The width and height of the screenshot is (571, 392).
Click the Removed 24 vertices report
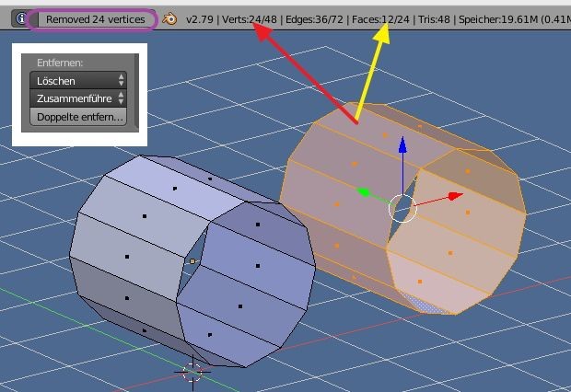coord(96,19)
